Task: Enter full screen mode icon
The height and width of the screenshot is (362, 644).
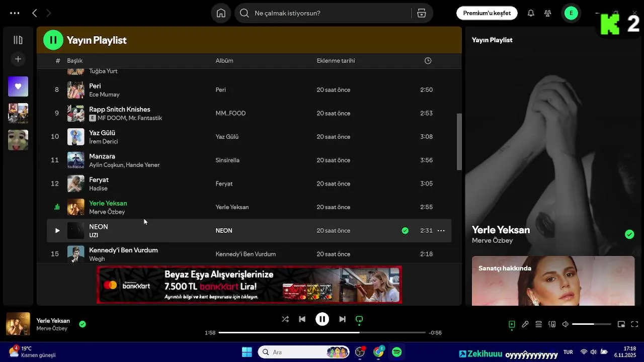Action: 634,324
